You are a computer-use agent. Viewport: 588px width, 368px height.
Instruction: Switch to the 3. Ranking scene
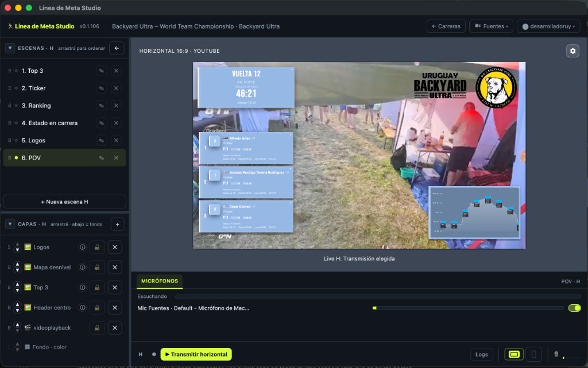tap(64, 106)
